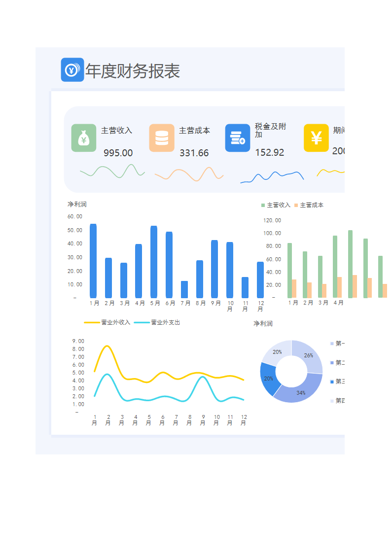The height and width of the screenshot is (554, 392).
Task: Click the cyan 营业外支出 legend line
Action: click(142, 322)
